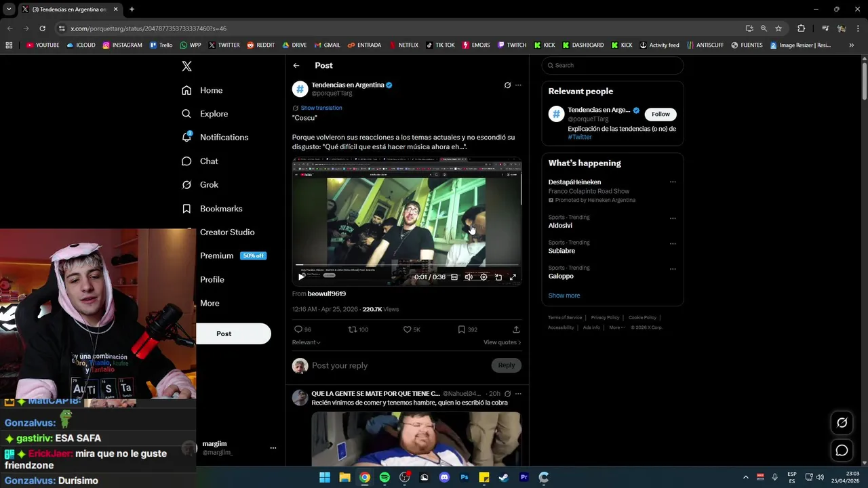Open DestapáHeineken trend options
The width and height of the screenshot is (868, 488).
[x=673, y=182]
